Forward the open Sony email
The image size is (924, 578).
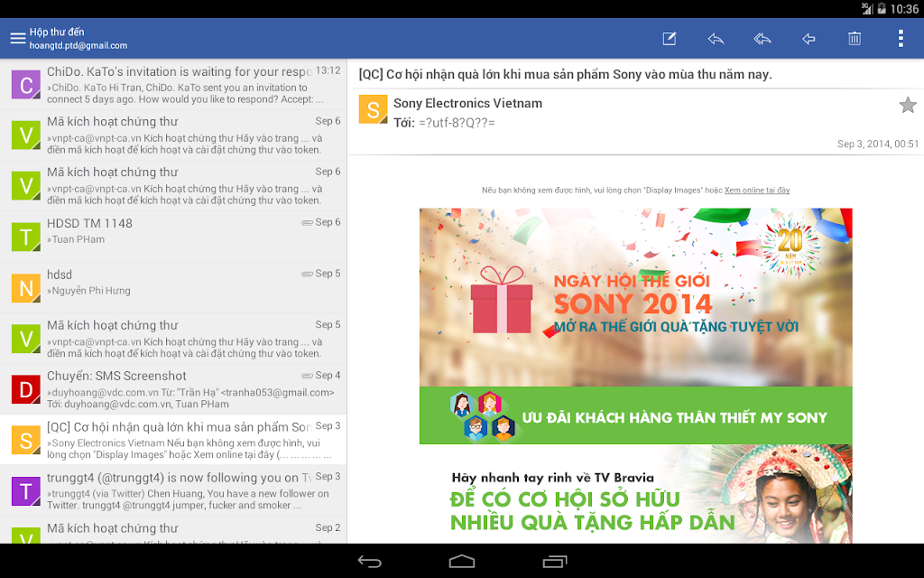click(x=808, y=39)
